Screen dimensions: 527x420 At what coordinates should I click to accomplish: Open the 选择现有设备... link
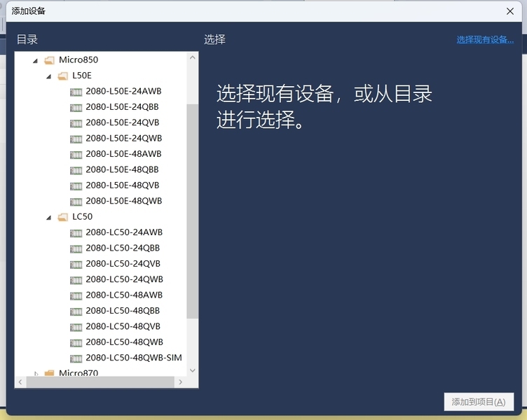pyautogui.click(x=485, y=40)
